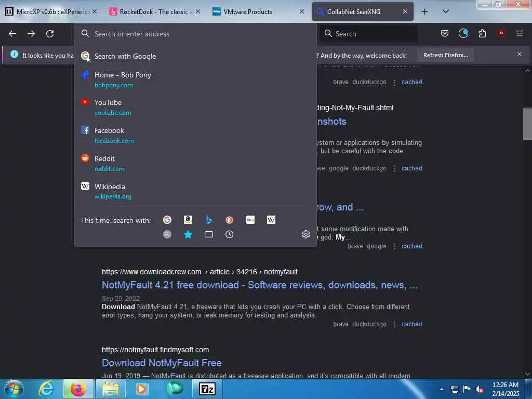Open the Reddit suggestion
Image resolution: width=532 pixels, height=399 pixels.
195,163
